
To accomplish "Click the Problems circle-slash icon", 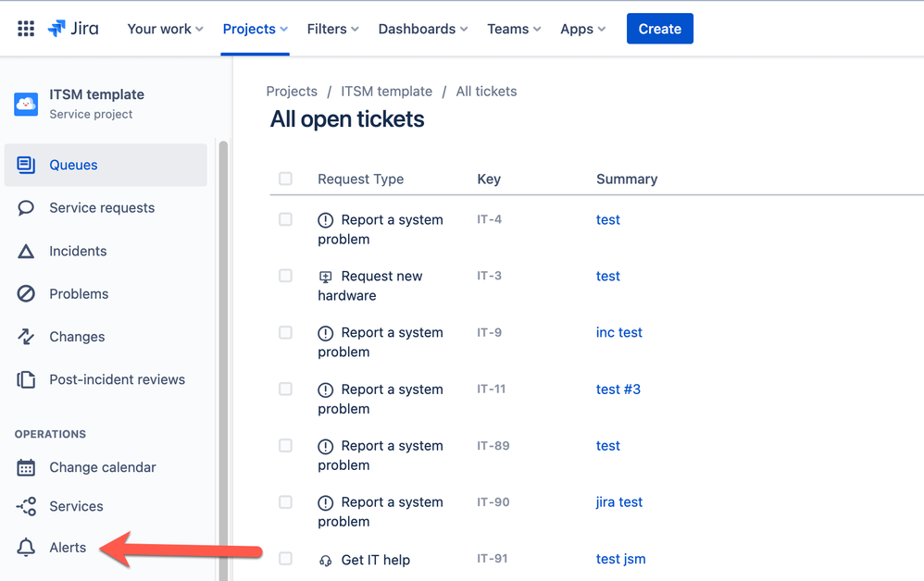I will pos(26,293).
